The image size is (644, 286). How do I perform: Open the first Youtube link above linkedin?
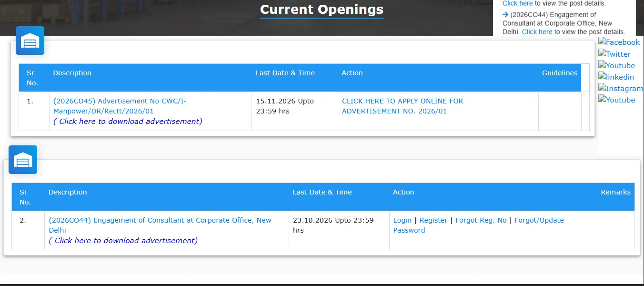tap(617, 65)
